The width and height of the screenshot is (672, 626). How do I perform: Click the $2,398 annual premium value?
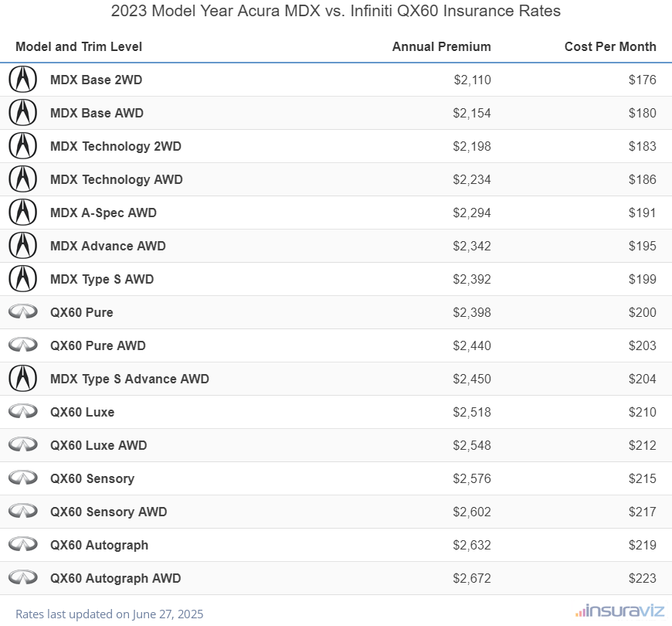(x=472, y=312)
